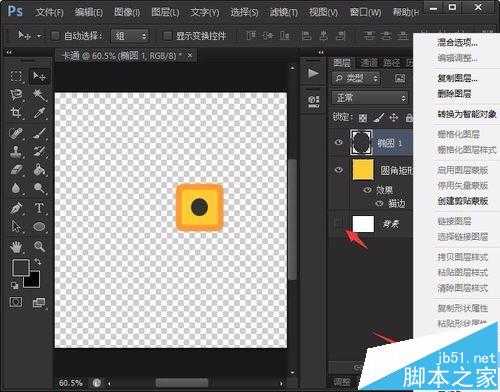This screenshot has height=392, width=500.
Task: Open the 文件 menu
Action: click(x=49, y=12)
